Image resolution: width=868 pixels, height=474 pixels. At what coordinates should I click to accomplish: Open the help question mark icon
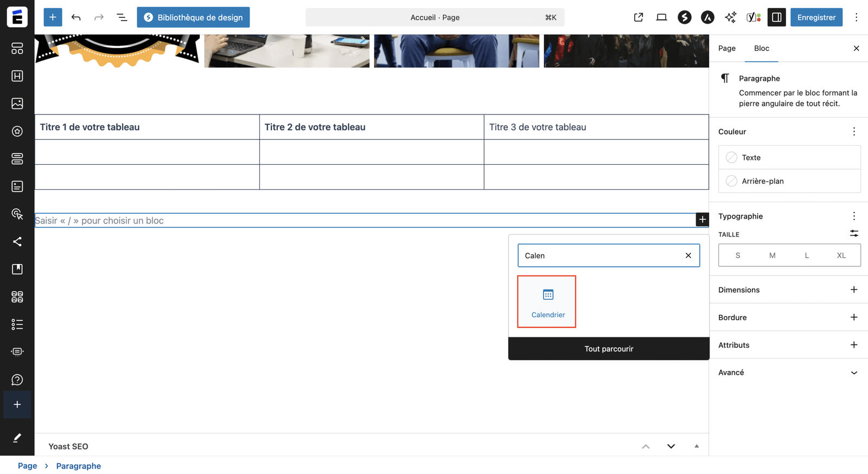[17, 380]
